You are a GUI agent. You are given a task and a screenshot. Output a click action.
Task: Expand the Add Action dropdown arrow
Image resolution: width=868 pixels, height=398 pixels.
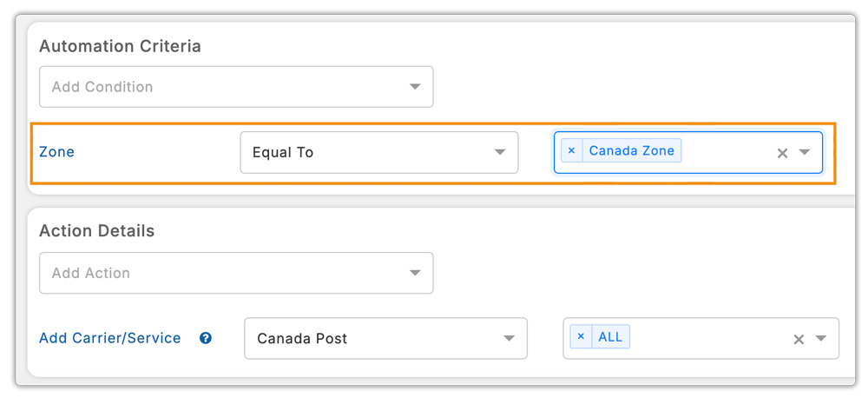click(415, 273)
